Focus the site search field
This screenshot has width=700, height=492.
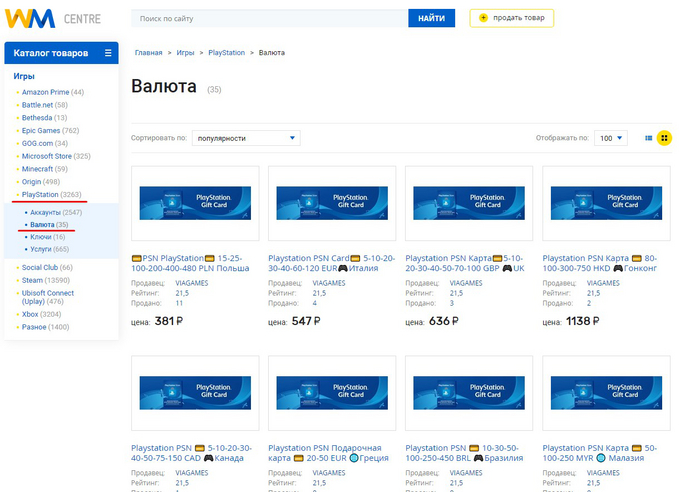(x=270, y=18)
